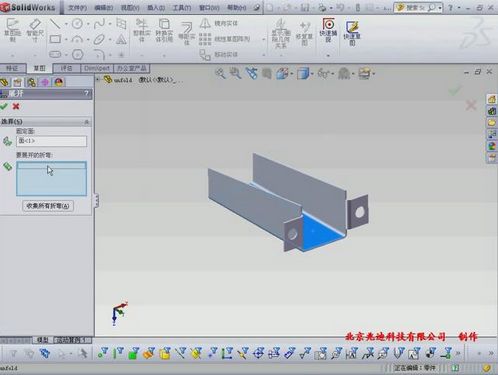498x375 pixels.
Task: Switch to the 运动算例 1 bottom tab
Action: pos(72,340)
